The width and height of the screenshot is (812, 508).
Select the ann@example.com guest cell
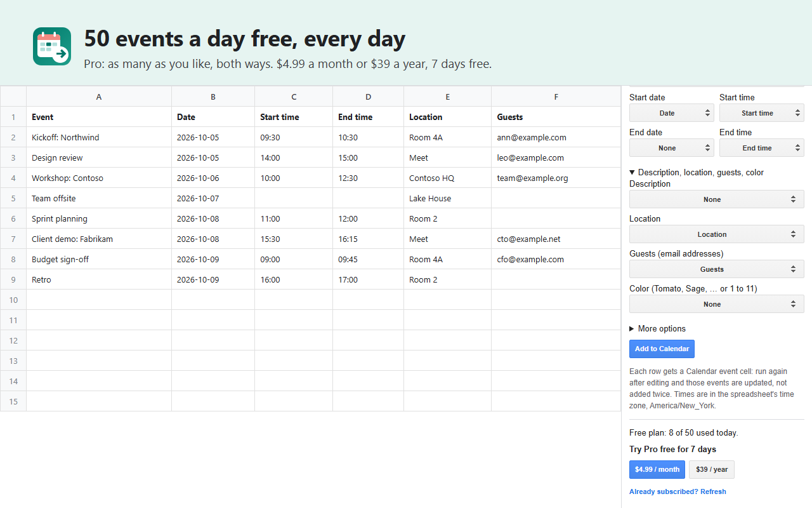click(x=556, y=137)
